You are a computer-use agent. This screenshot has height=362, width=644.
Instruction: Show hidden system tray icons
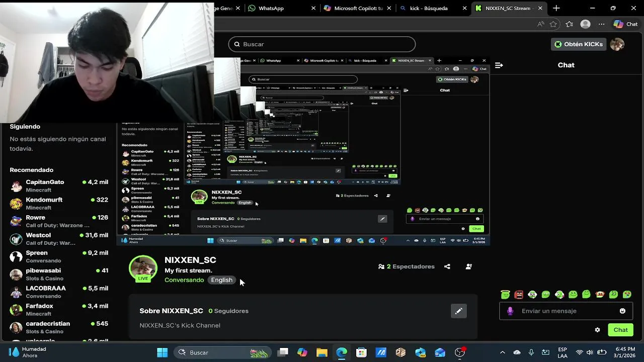click(x=502, y=352)
